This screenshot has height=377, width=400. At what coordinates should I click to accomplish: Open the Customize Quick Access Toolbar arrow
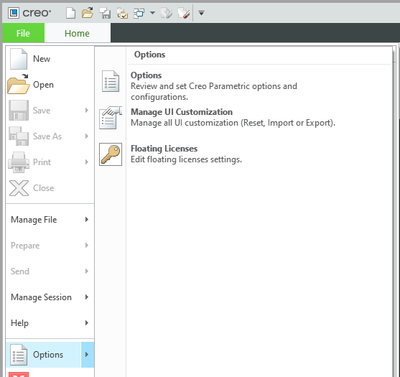[x=201, y=13]
